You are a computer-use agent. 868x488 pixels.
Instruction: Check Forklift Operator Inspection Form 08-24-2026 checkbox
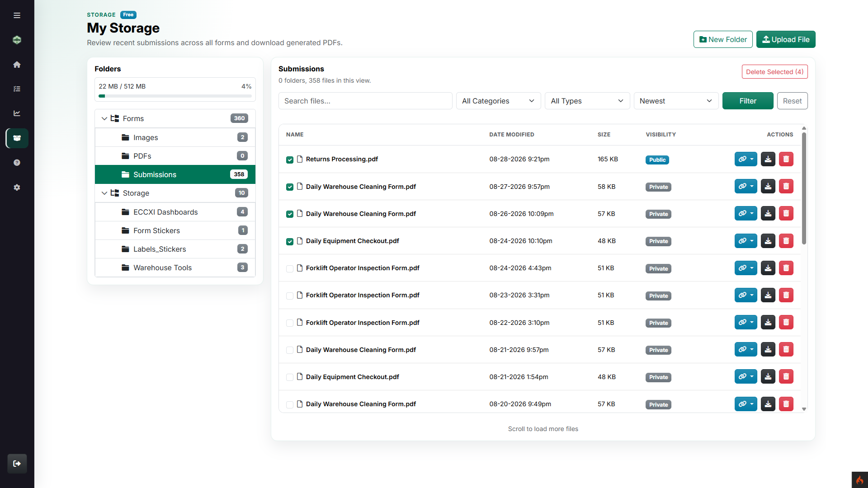click(290, 268)
